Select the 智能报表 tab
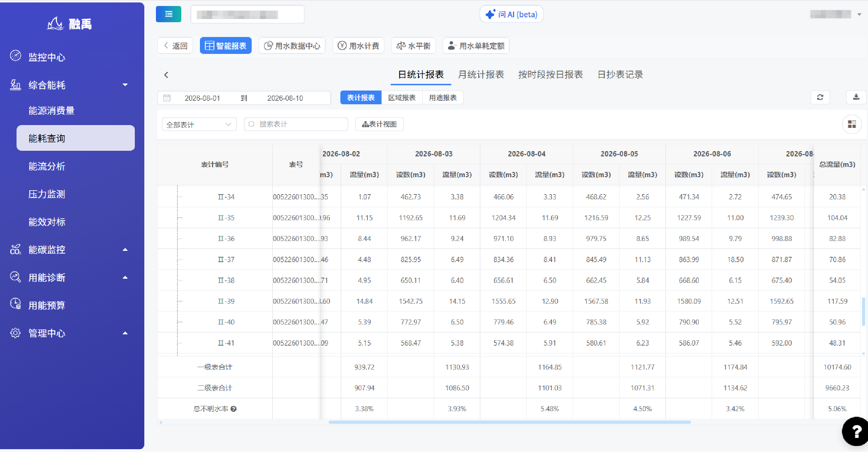Screen dimensions: 868x452 pos(226,46)
